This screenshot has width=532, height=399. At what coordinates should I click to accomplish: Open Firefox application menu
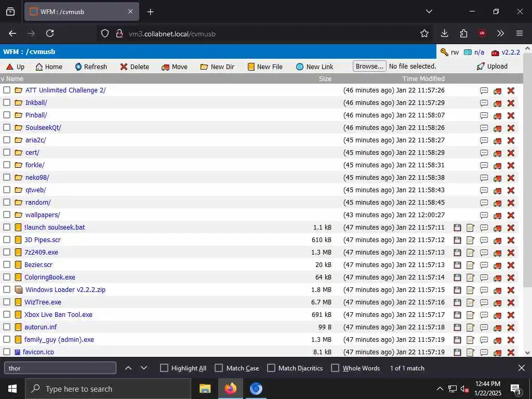[x=519, y=33]
